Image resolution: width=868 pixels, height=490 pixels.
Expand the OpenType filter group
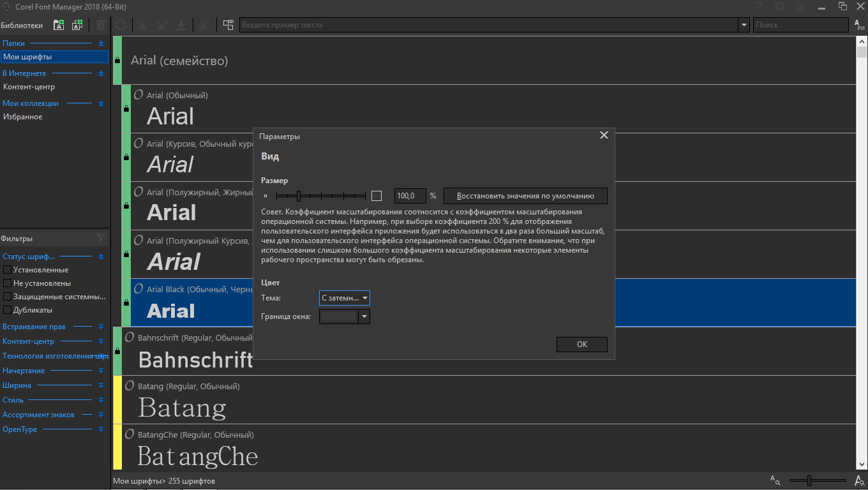tap(101, 429)
